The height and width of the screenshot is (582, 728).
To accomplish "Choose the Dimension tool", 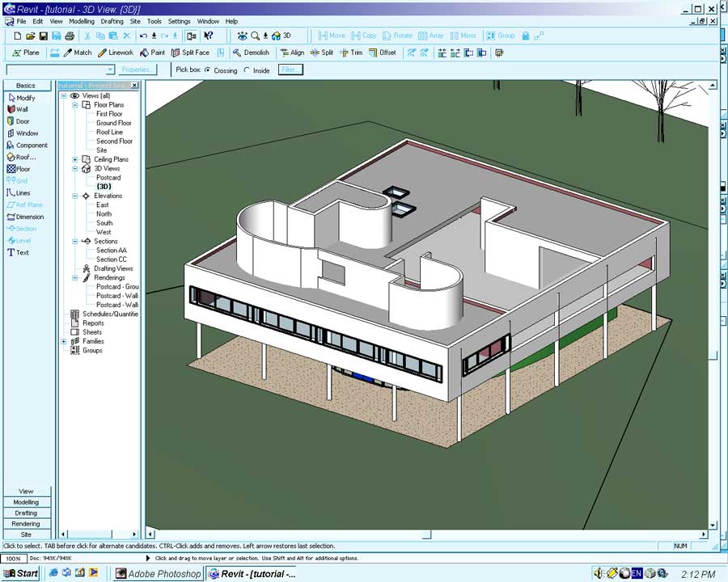I will click(26, 217).
